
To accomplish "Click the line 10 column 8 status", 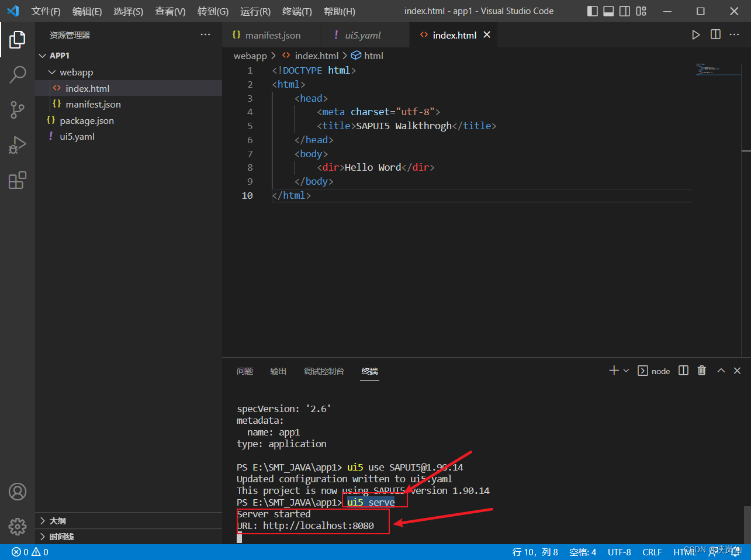I will [x=535, y=552].
